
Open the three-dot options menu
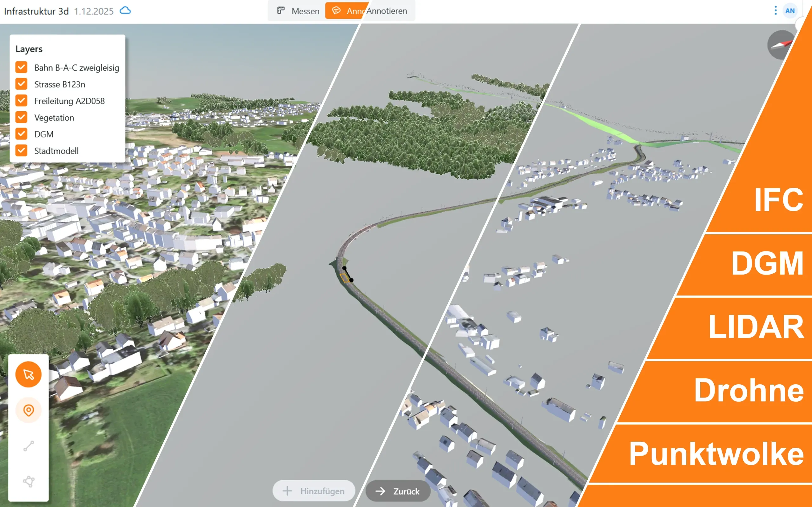tap(776, 11)
